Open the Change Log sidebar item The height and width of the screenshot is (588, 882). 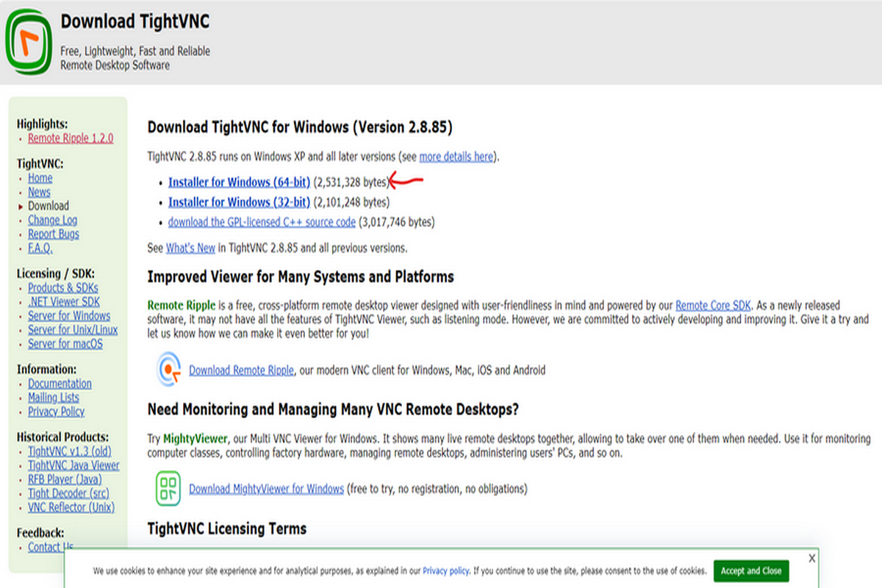pos(52,220)
